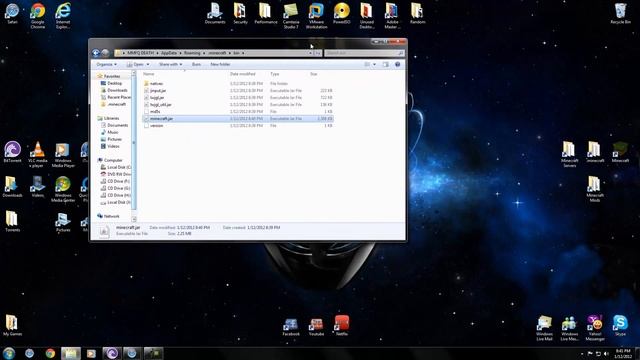The width and height of the screenshot is (640, 360).
Task: Select the lwjgl_util.jar file
Action: pos(160,104)
